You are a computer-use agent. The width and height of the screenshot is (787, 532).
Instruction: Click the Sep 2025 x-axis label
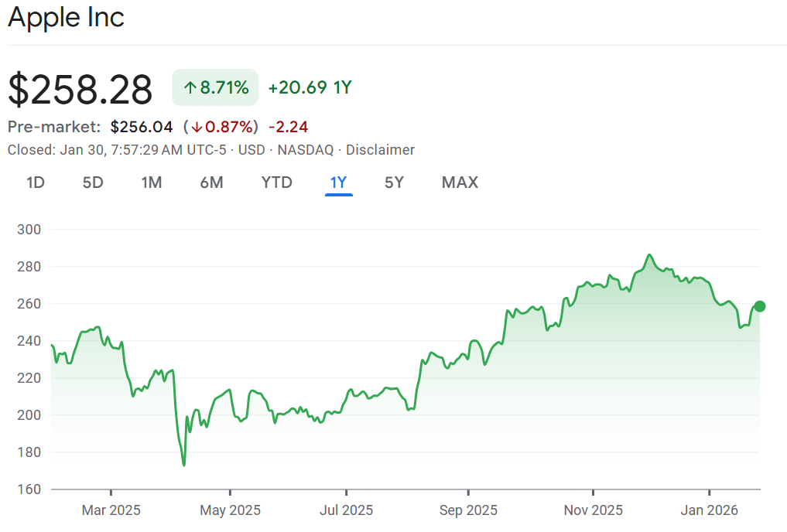[467, 510]
